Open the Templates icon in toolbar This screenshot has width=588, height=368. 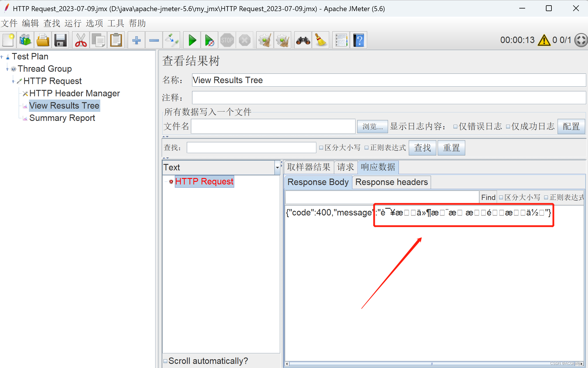point(25,40)
